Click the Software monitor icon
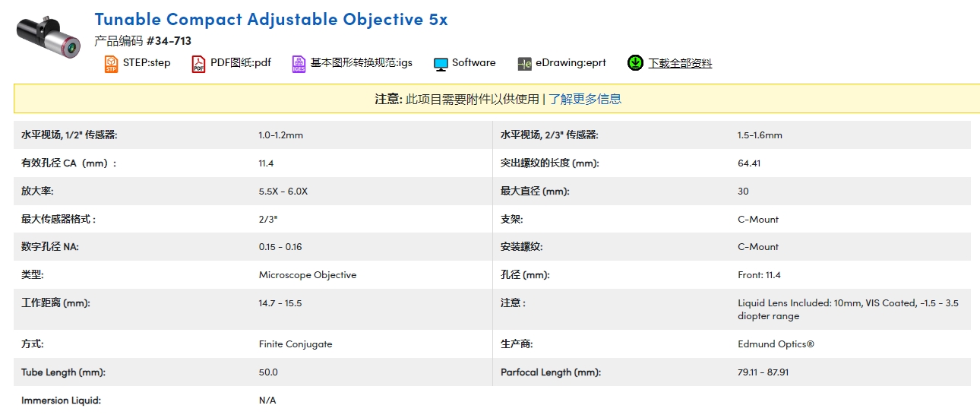Image resolution: width=980 pixels, height=418 pixels. (x=441, y=64)
